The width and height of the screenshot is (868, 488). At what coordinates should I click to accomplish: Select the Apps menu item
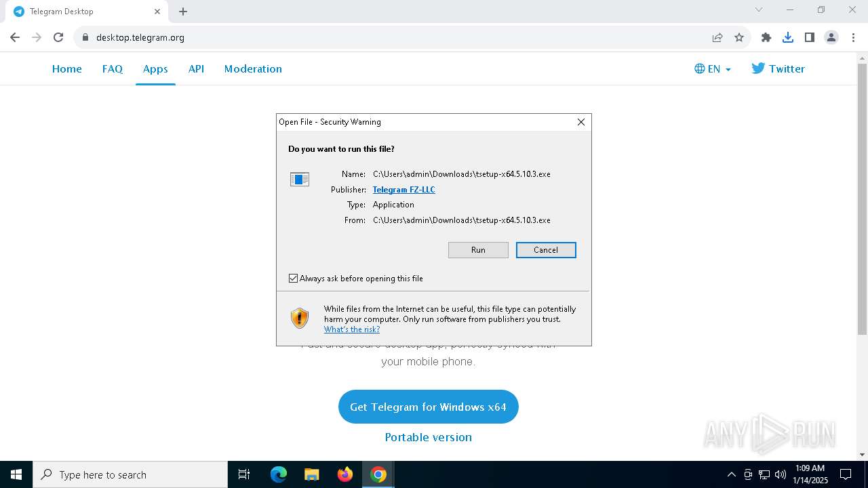tap(155, 68)
